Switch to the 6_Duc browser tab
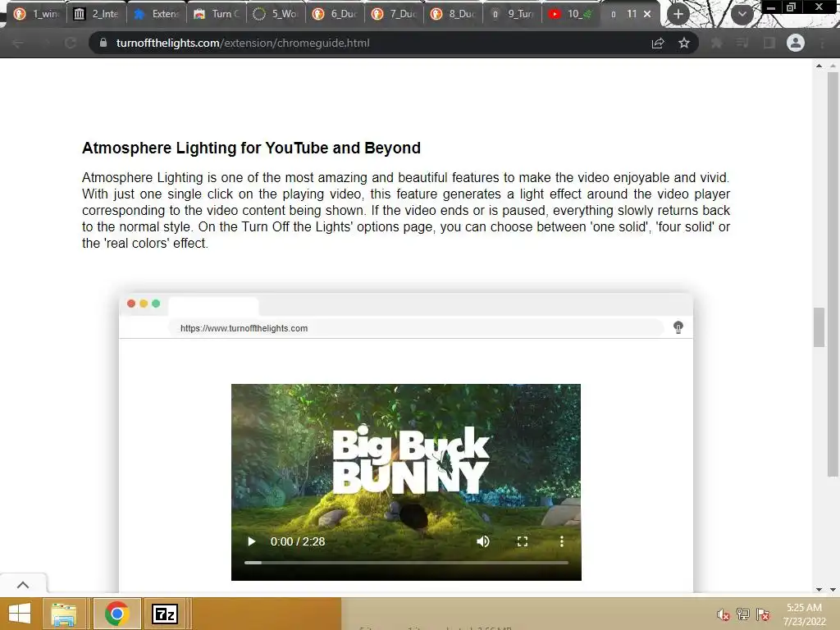Image resolution: width=840 pixels, height=630 pixels. [335, 14]
